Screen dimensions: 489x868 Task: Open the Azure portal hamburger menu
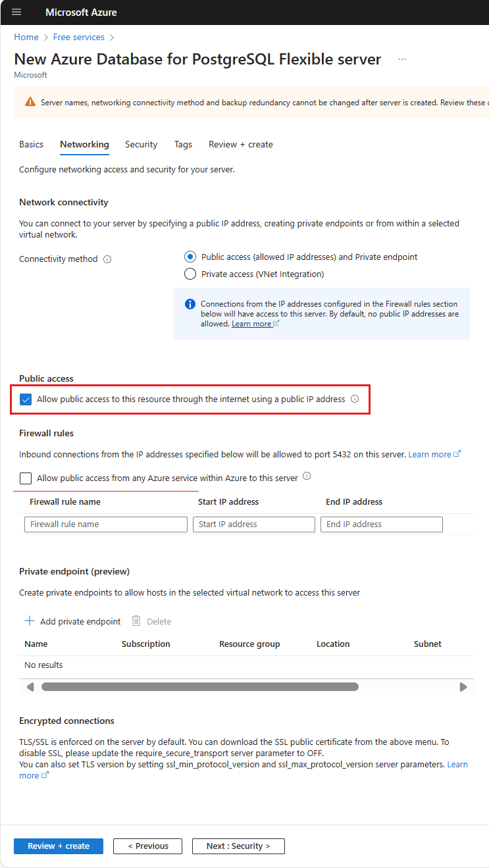click(x=16, y=12)
